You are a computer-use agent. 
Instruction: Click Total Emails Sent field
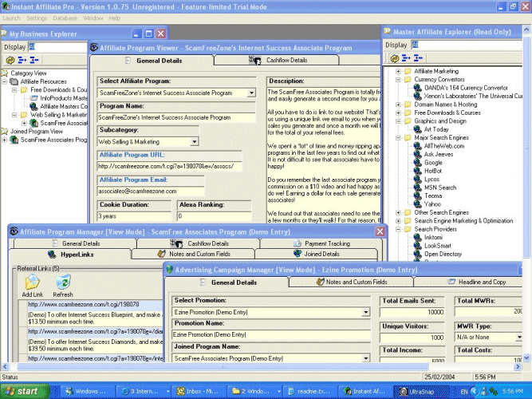tap(412, 312)
